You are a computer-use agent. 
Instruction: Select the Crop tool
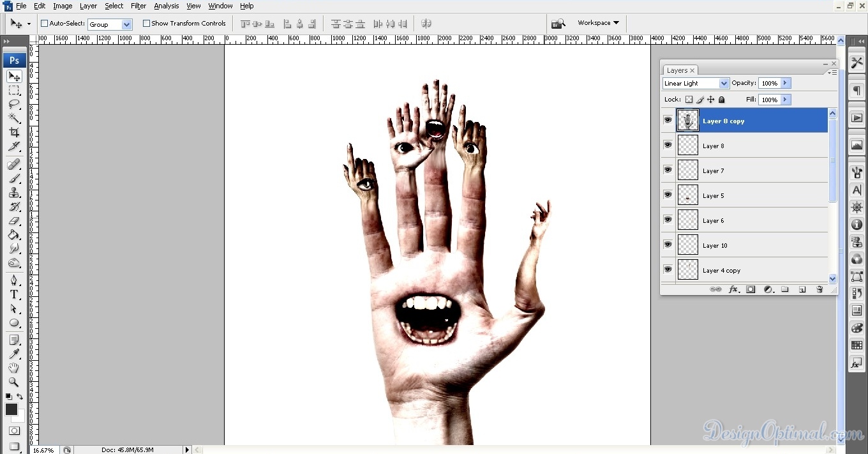pos(14,133)
